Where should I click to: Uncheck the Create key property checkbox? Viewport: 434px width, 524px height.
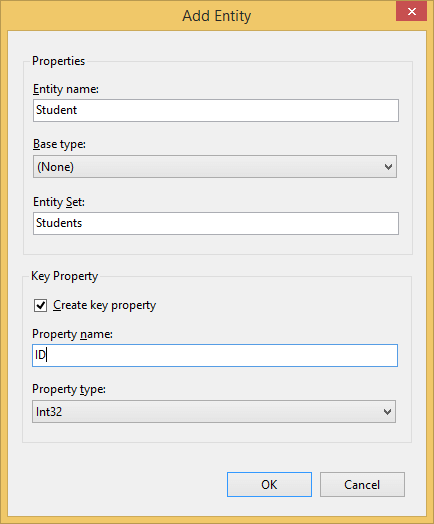click(x=40, y=305)
